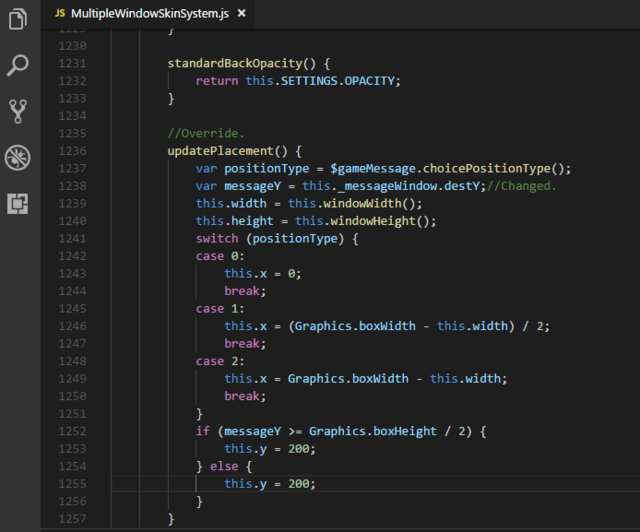Click on choicePositionType call

tap(487, 169)
